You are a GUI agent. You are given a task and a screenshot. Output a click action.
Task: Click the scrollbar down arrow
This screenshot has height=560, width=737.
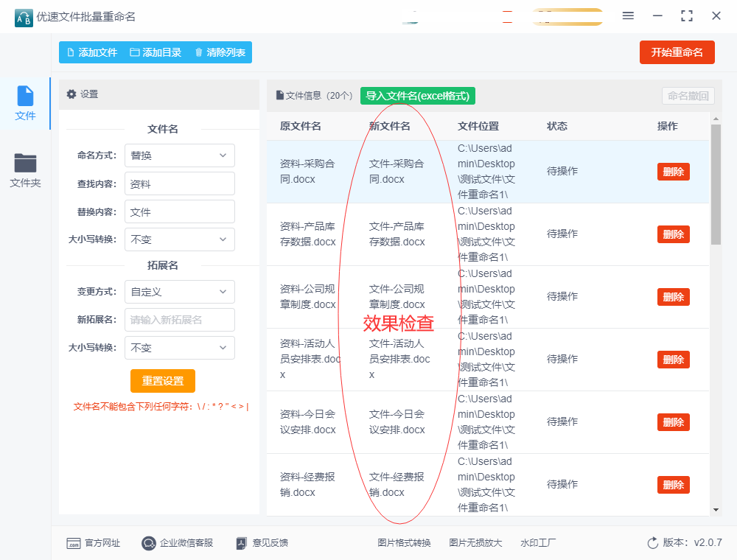coord(716,510)
